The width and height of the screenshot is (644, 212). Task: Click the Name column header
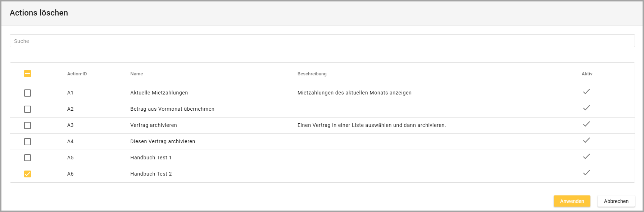[136, 74]
